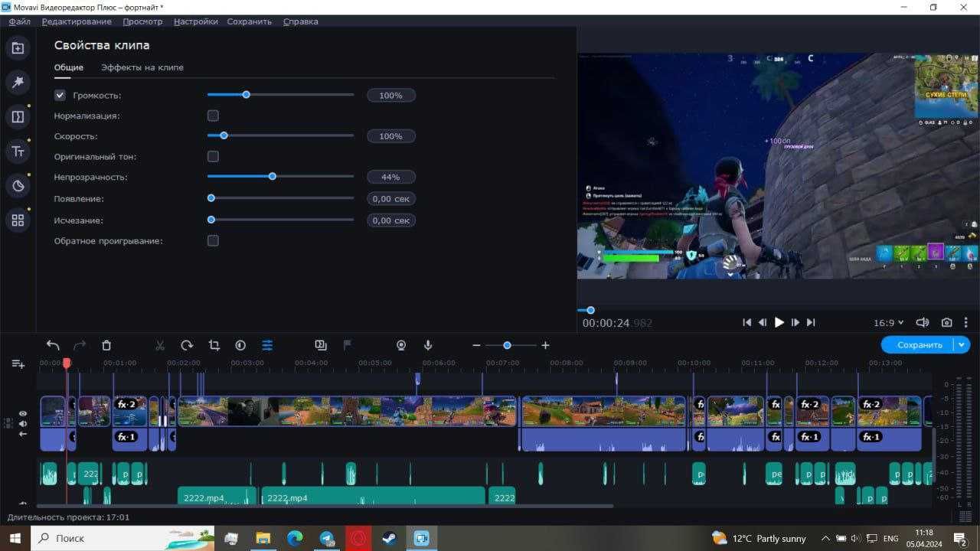
Task: Open Microsoft Edge from the taskbar
Action: click(295, 538)
